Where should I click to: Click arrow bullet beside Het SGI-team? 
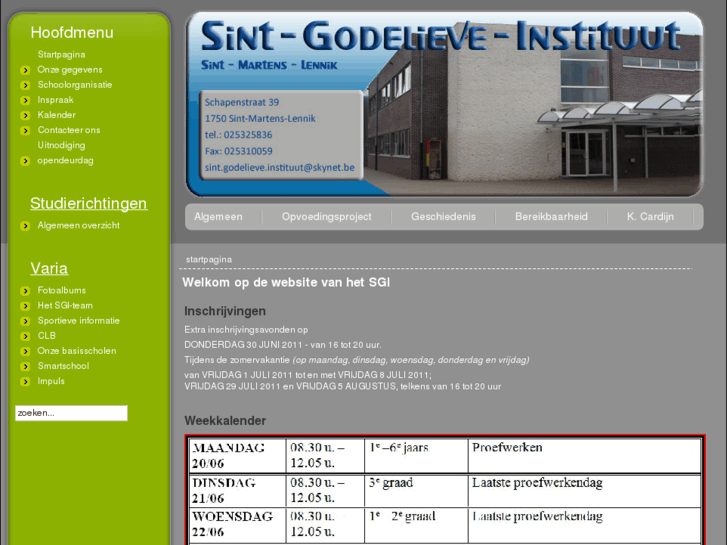point(25,306)
